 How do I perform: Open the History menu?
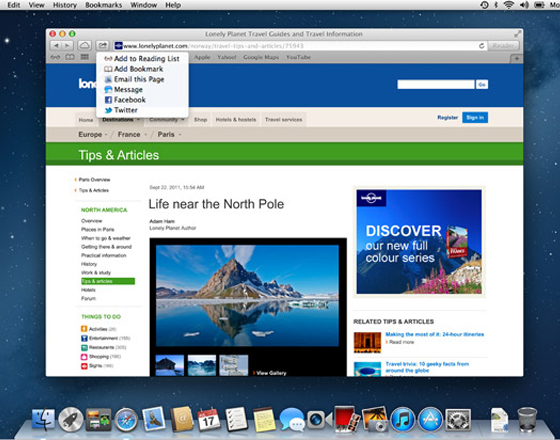[x=65, y=5]
